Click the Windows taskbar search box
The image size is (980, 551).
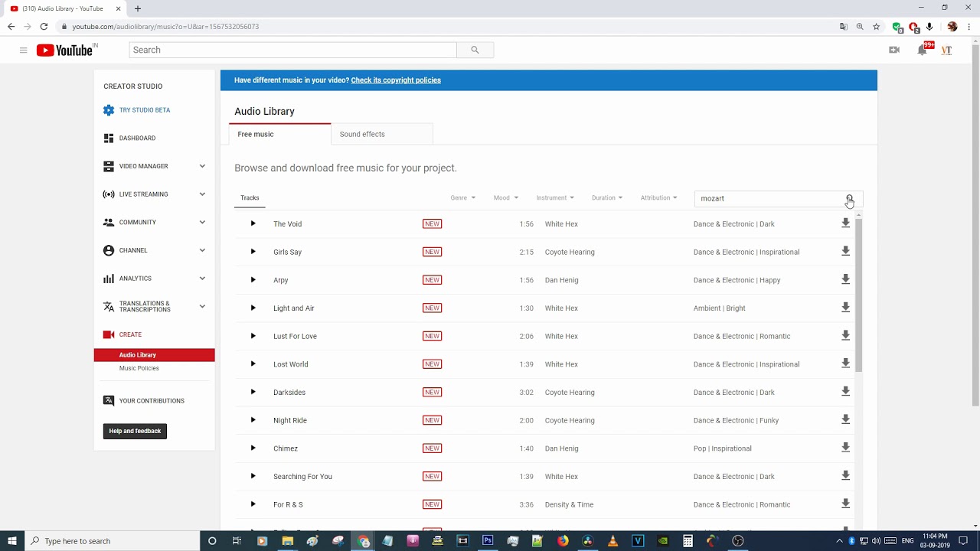pos(113,541)
